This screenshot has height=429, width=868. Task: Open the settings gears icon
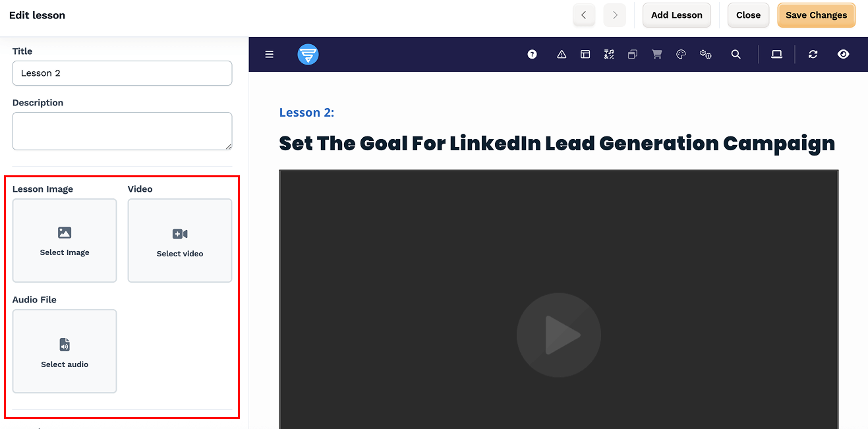[706, 54]
